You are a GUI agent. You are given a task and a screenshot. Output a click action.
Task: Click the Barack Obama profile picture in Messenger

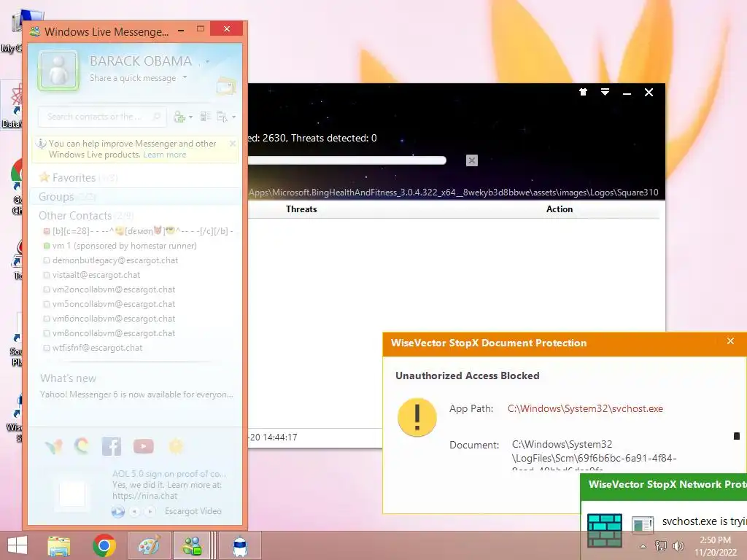tap(58, 71)
